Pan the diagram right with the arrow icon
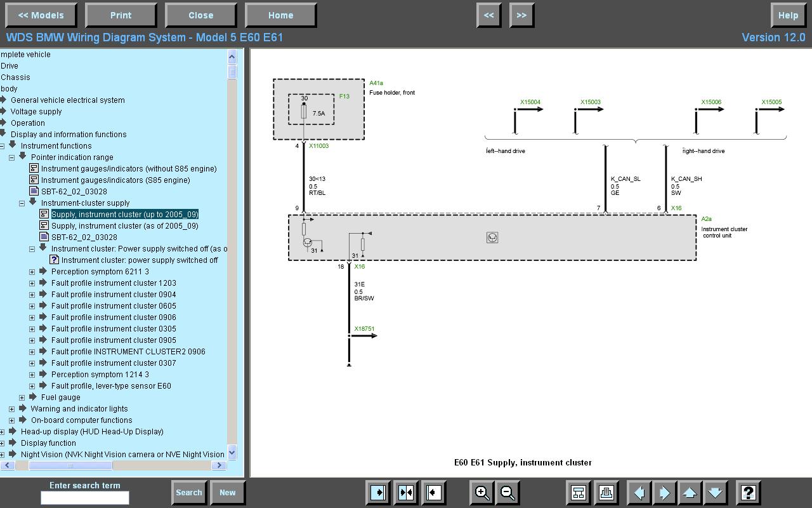The width and height of the screenshot is (812, 508). (x=665, y=492)
